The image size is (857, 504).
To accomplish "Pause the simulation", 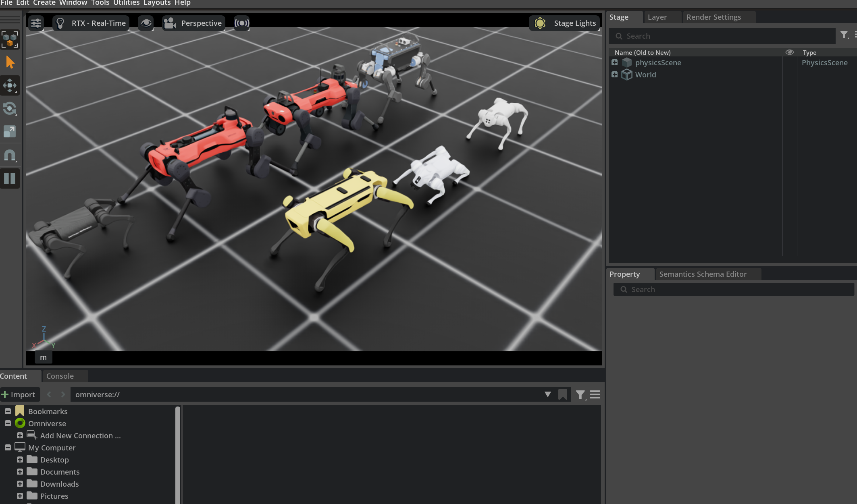I will click(10, 178).
